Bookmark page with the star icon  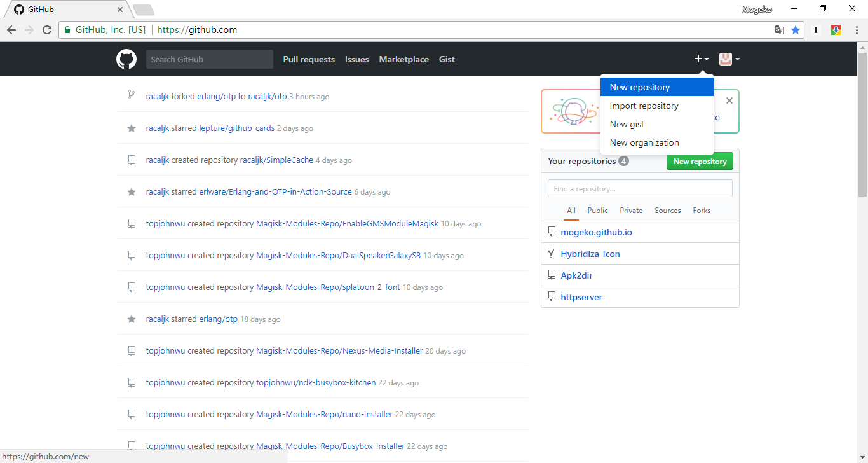click(796, 30)
